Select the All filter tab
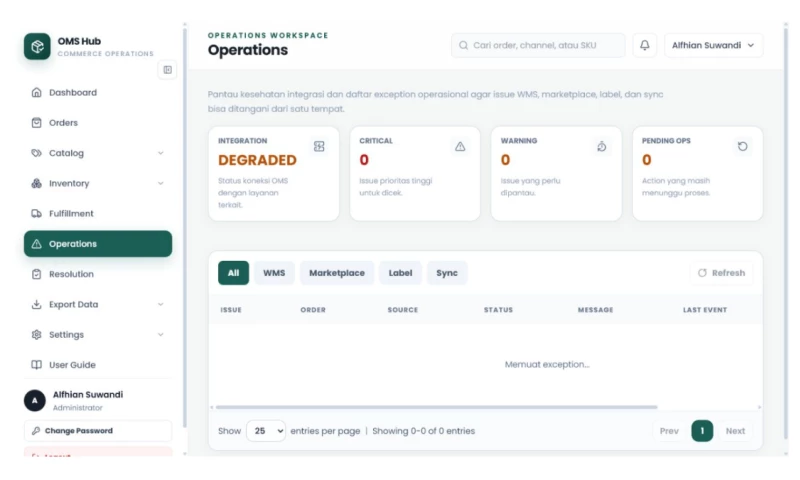Viewport: 800px width, 480px height. click(x=233, y=273)
